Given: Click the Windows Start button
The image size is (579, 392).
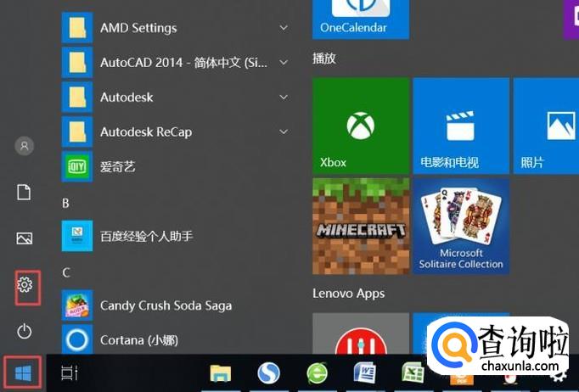Looking at the screenshot, I should pyautogui.click(x=23, y=373).
